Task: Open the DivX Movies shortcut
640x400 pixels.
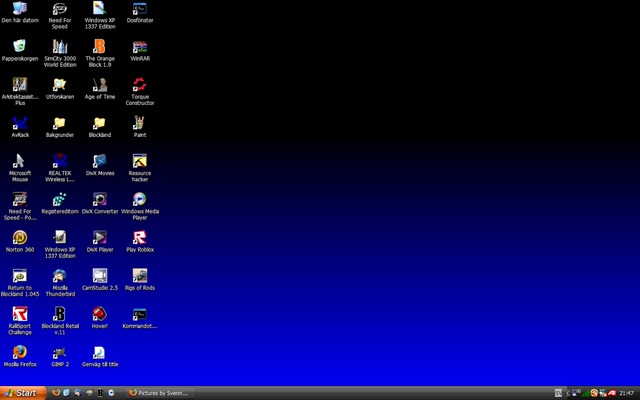Action: click(x=100, y=165)
